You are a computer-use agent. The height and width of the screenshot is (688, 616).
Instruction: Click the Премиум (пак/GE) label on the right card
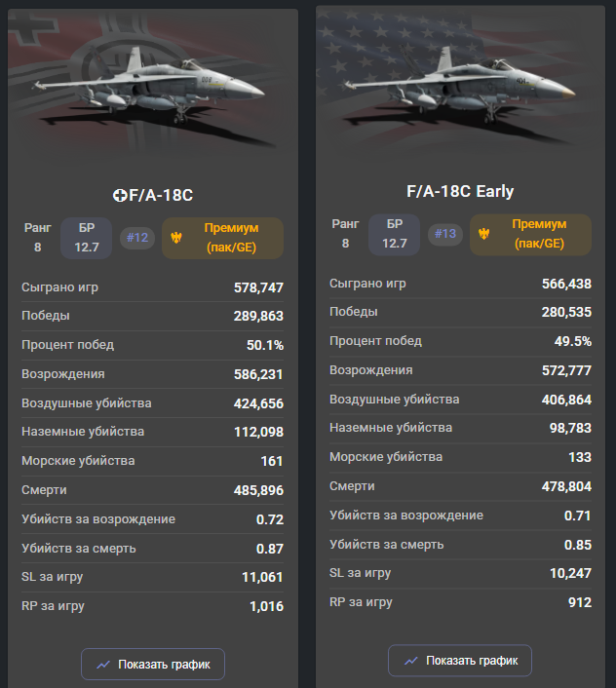(539, 234)
